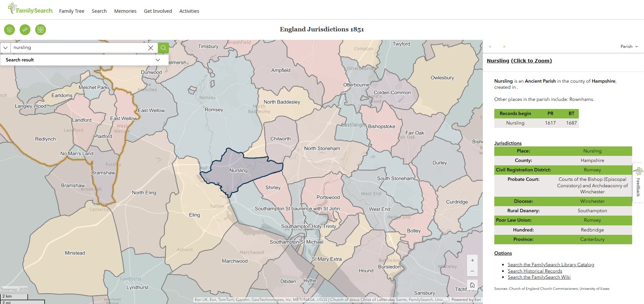The image size is (644, 304).
Task: Open Search Historical Records
Action: tap(535, 271)
